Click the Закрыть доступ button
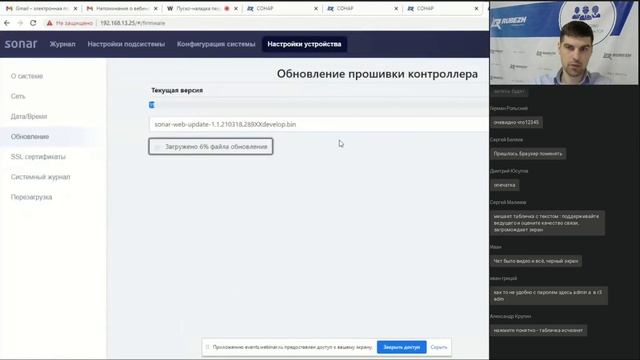 [x=402, y=347]
